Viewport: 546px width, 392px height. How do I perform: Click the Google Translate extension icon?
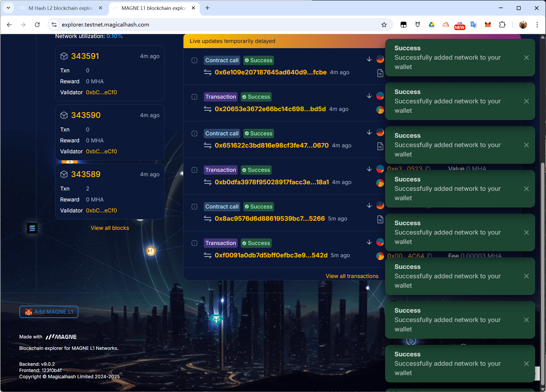(x=473, y=25)
